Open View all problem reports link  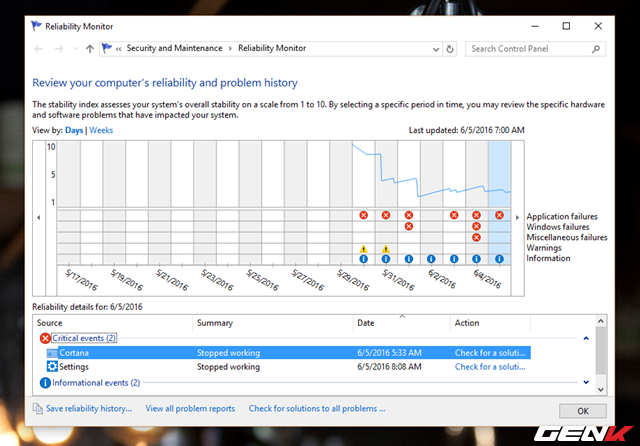tap(190, 409)
